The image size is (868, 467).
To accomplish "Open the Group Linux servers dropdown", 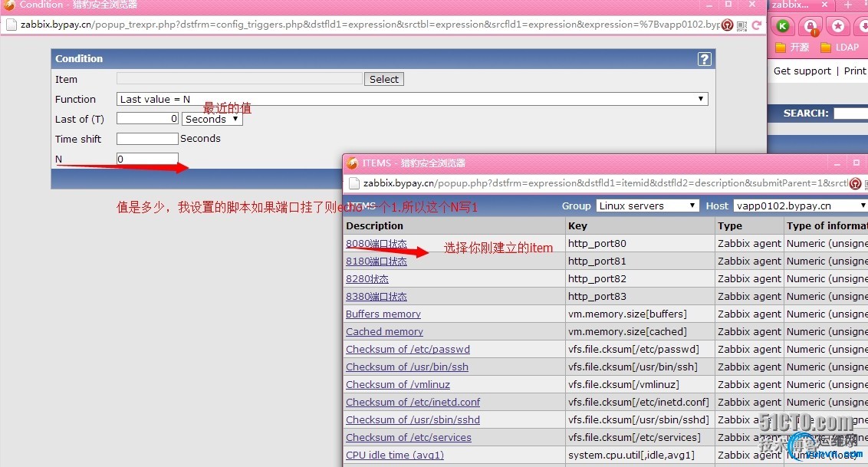I will coord(646,206).
